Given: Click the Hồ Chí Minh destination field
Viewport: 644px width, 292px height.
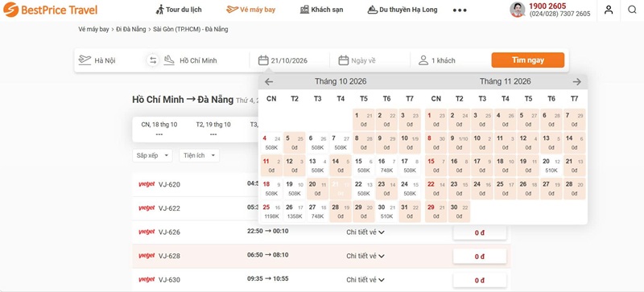Looking at the screenshot, I should click(x=204, y=60).
